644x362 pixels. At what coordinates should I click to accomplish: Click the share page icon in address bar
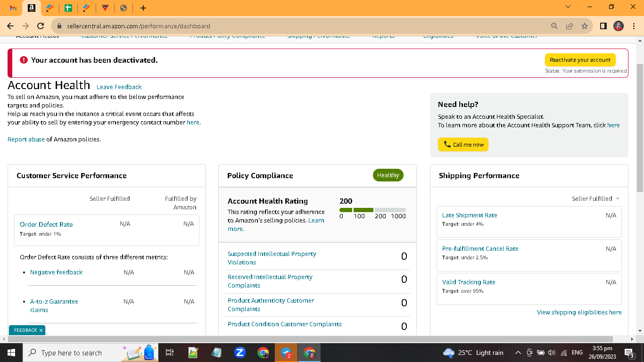(x=570, y=26)
